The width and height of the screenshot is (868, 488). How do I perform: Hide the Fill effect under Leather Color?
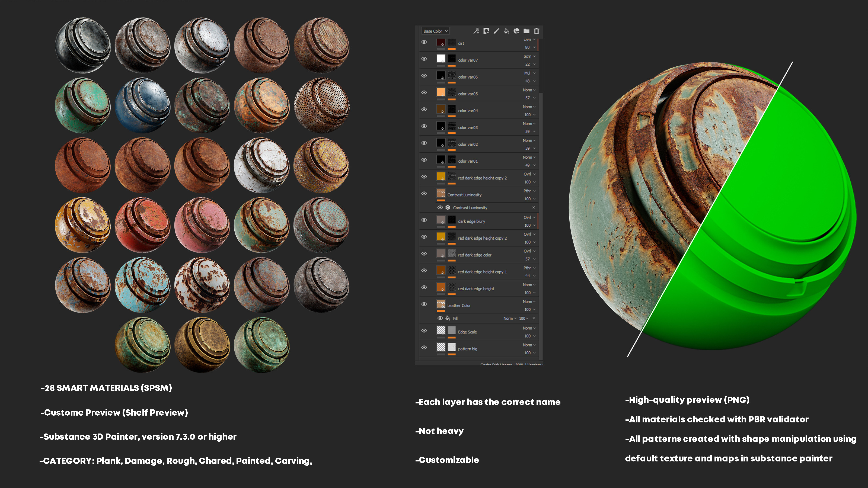(441, 318)
